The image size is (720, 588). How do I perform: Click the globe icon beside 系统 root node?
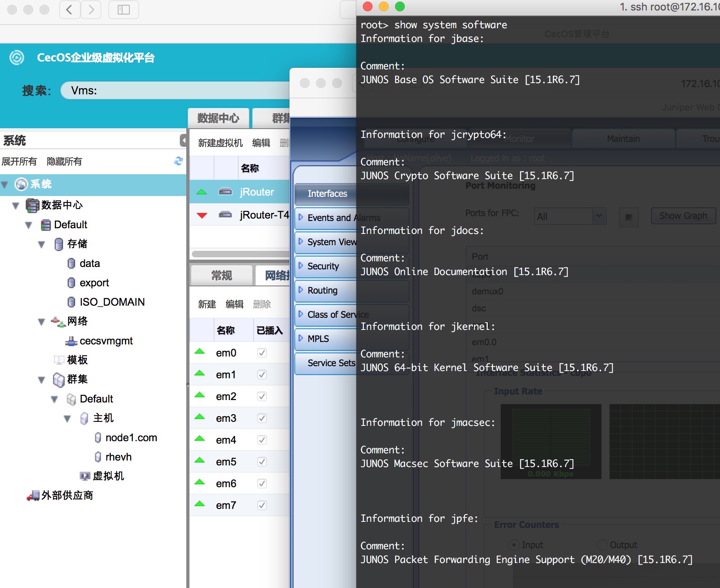pos(21,184)
